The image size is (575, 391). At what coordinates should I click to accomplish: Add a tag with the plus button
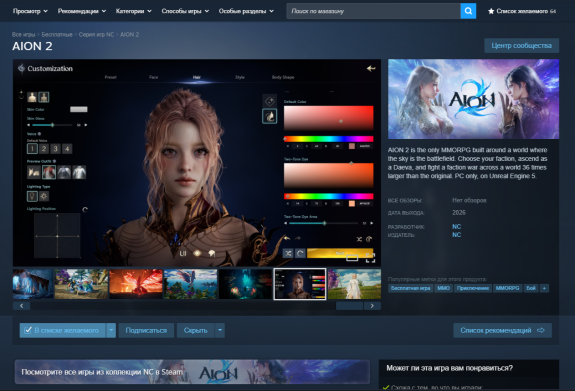[544, 288]
